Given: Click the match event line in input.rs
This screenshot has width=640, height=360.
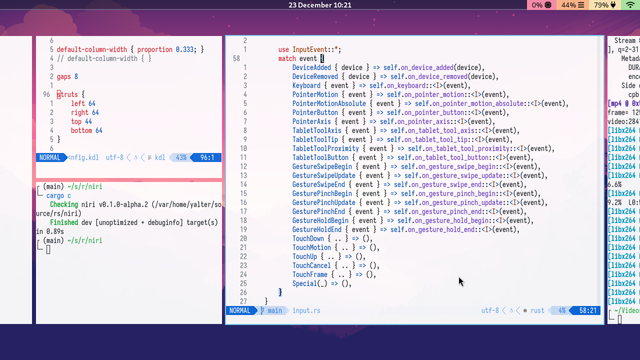Looking at the screenshot, I should (x=301, y=58).
